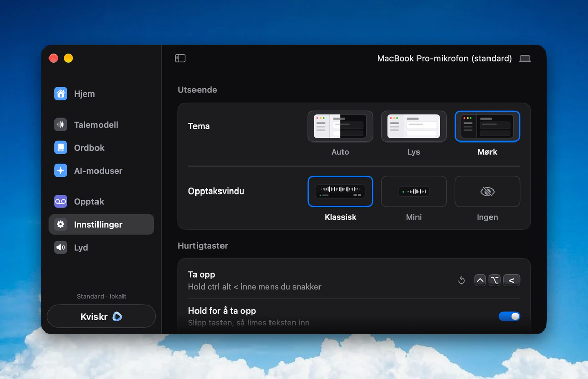This screenshot has width=588, height=379.
Task: Click the Talemodell waveform icon
Action: (60, 124)
